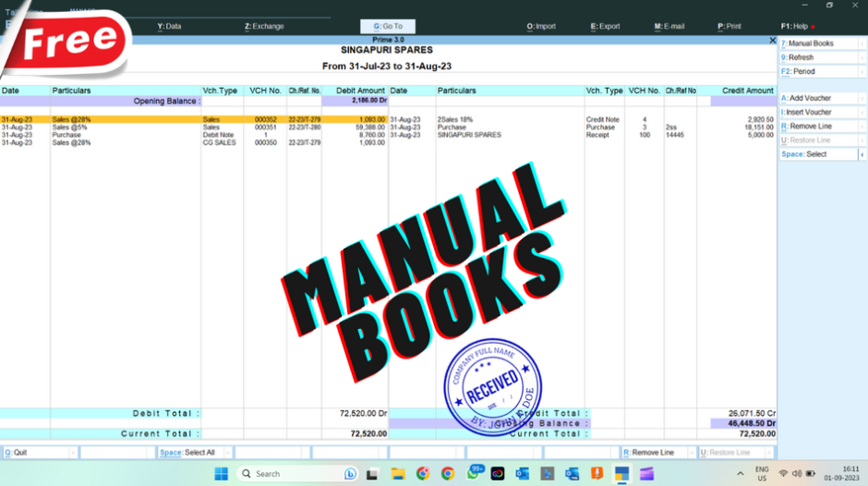Open the G: Go To menu
The height and width of the screenshot is (486, 868).
coord(388,27)
